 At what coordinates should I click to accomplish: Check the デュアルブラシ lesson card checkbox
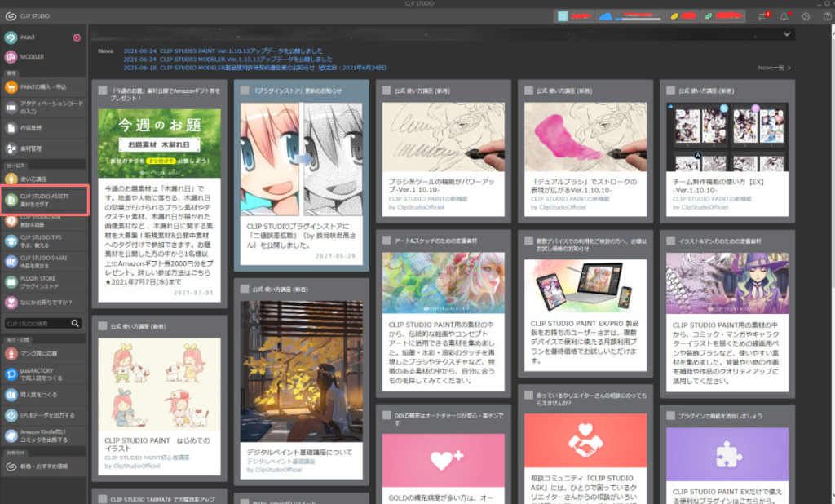pos(528,91)
